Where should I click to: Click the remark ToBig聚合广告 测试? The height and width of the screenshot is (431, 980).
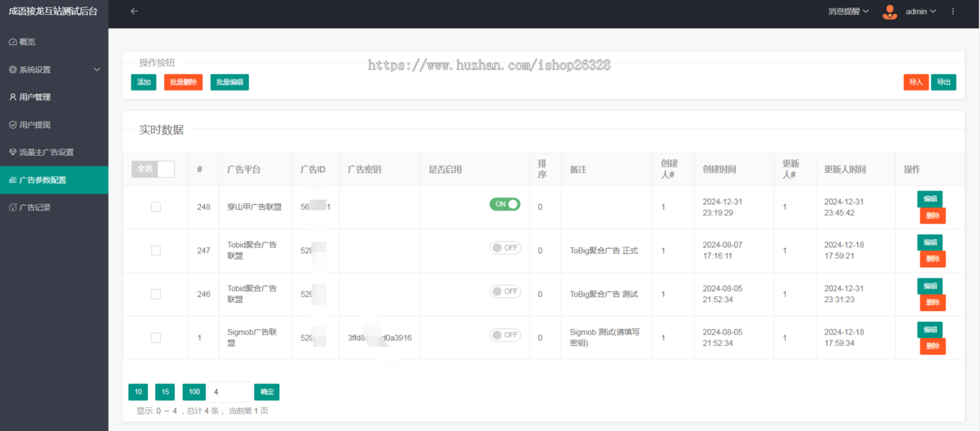(604, 294)
